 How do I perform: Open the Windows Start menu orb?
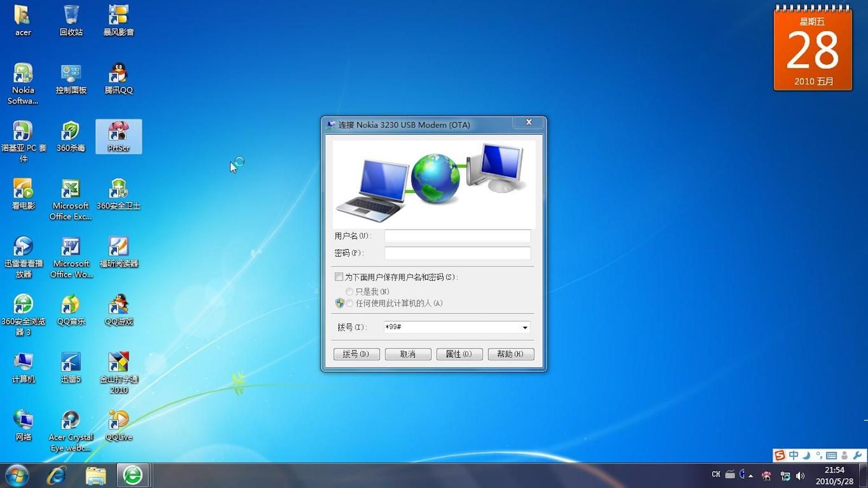pyautogui.click(x=17, y=476)
